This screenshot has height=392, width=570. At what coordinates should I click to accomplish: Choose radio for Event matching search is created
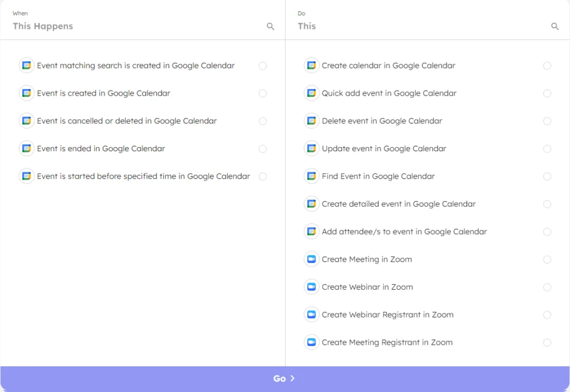click(263, 66)
